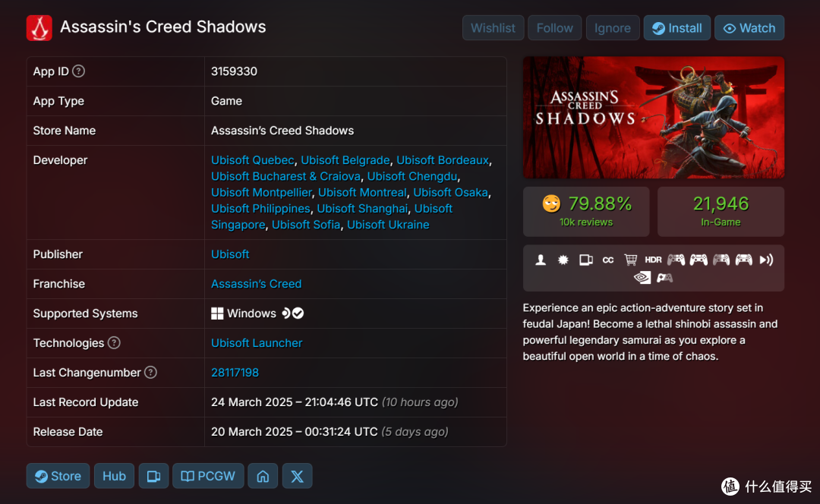Open the Ubisoft Ukraine developer link

click(x=388, y=225)
